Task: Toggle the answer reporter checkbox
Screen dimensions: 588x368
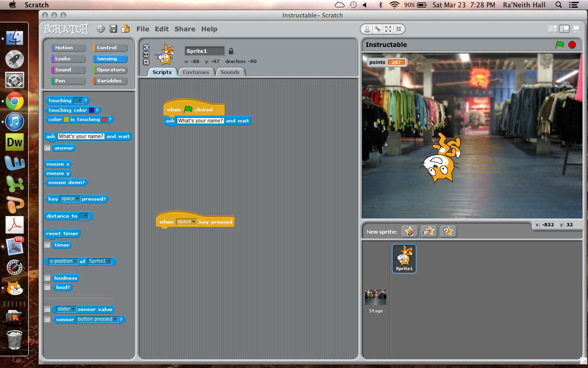Action: point(47,148)
